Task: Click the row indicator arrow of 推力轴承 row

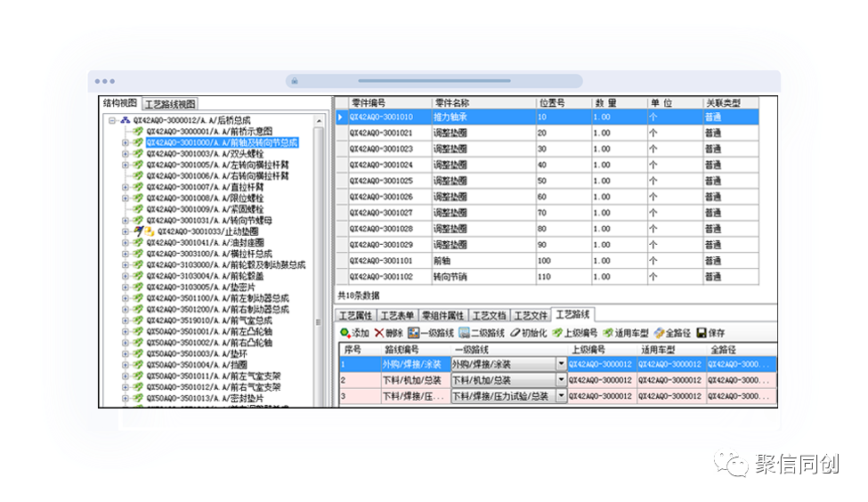Action: coord(341,117)
